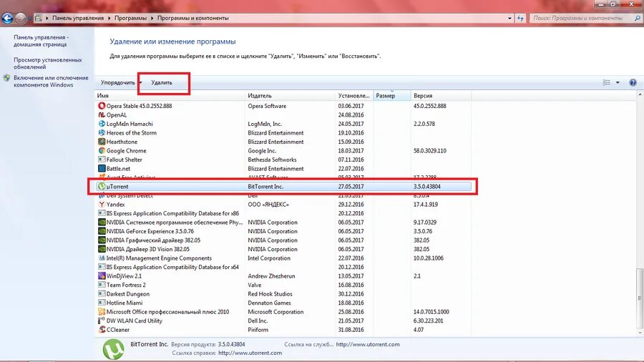Screen dimensions: 644x362
Task: Expand breadcrumb arrow after Программы
Action: point(152,18)
